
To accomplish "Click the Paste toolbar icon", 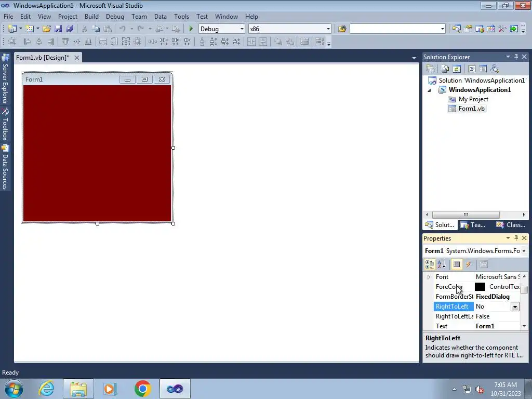I will pos(108,29).
